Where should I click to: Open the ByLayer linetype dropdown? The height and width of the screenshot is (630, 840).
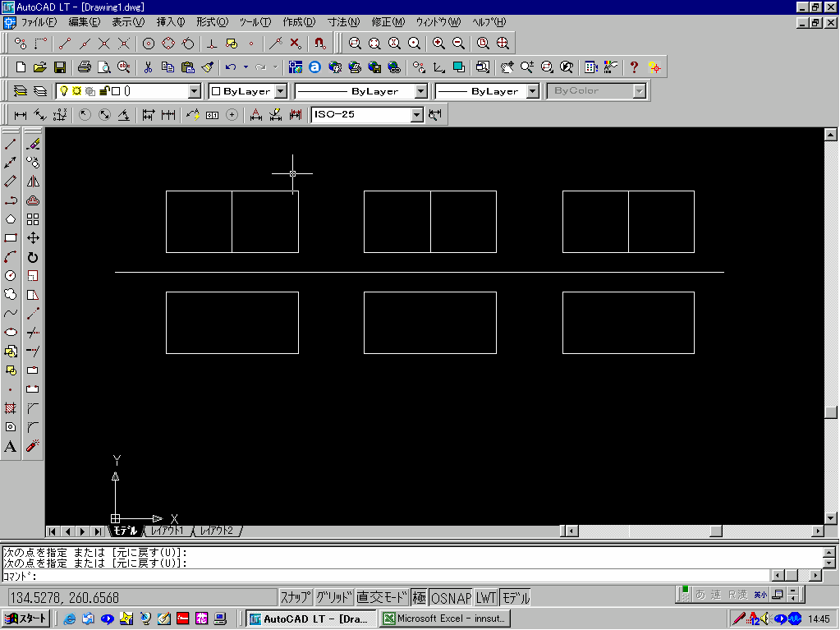click(x=421, y=92)
